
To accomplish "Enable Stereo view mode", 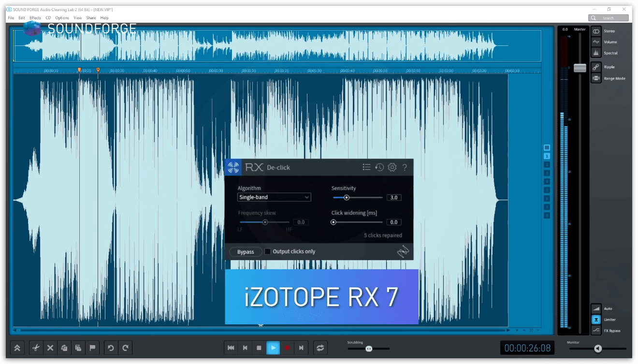I will [x=596, y=30].
